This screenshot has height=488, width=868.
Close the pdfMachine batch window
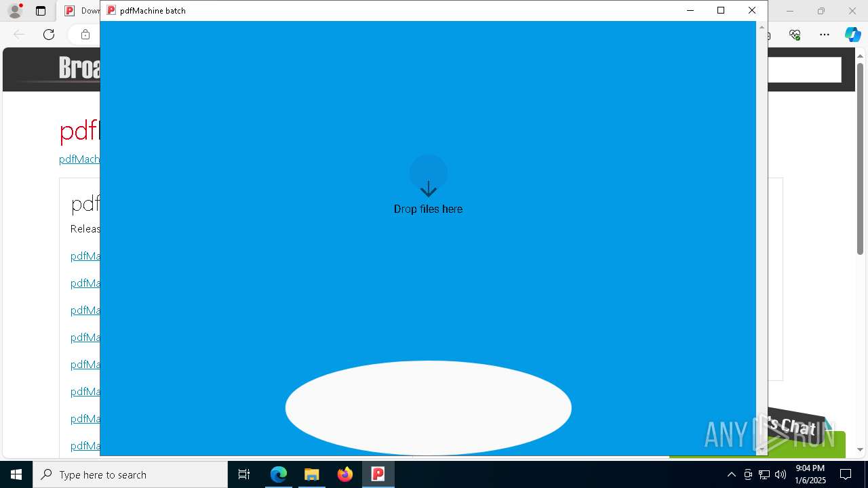(x=751, y=10)
